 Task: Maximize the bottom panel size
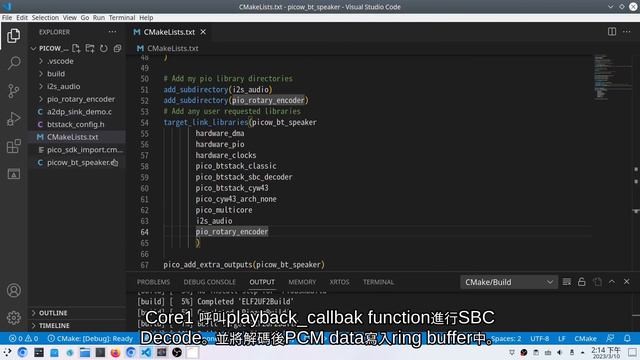click(612, 282)
